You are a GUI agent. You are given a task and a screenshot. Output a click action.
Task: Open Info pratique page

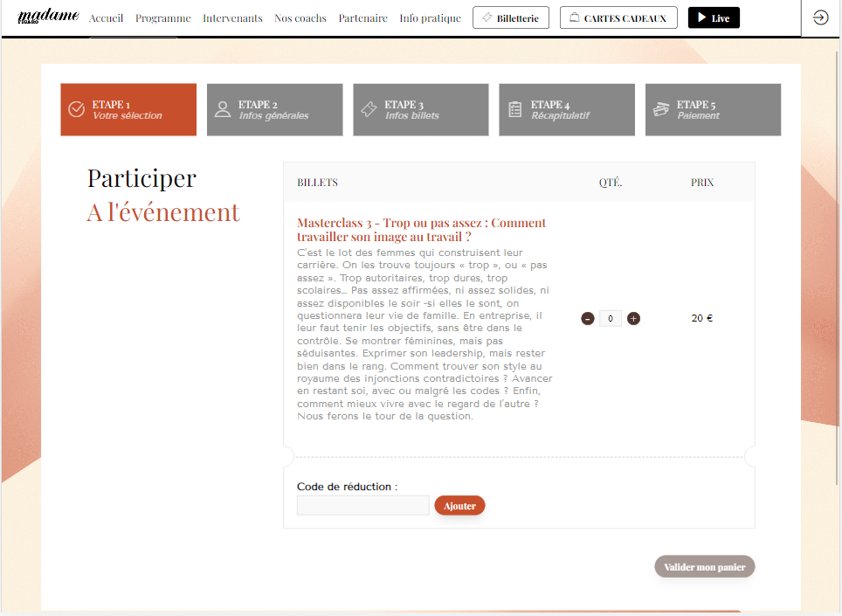[430, 18]
